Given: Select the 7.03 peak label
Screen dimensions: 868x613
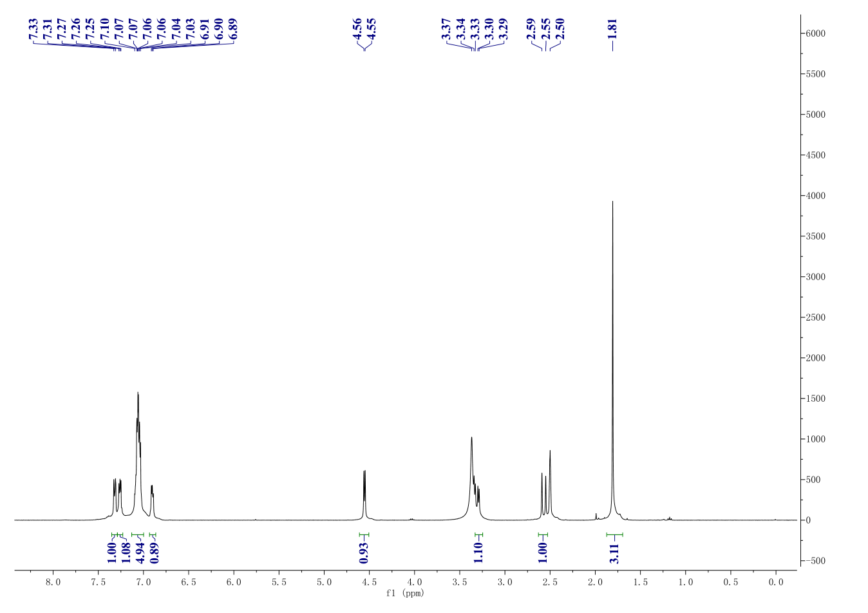Looking at the screenshot, I should [190, 30].
